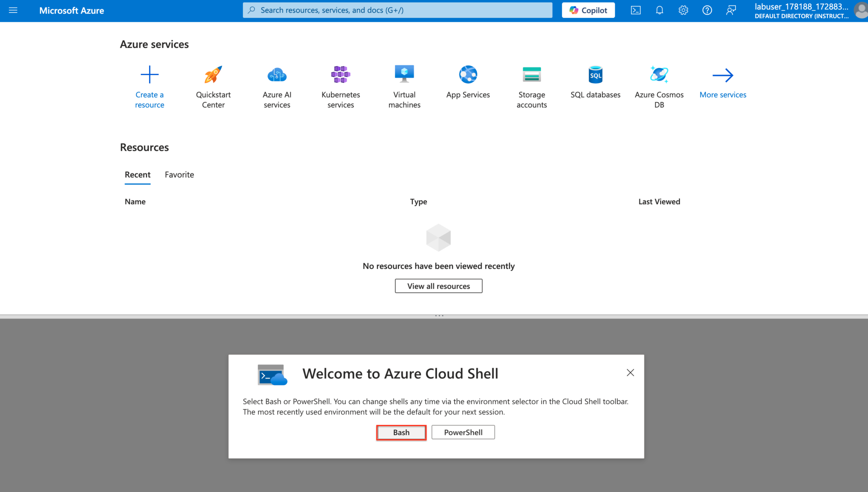Open Azure AI services
Screen dimensions: 868x492
(276, 85)
